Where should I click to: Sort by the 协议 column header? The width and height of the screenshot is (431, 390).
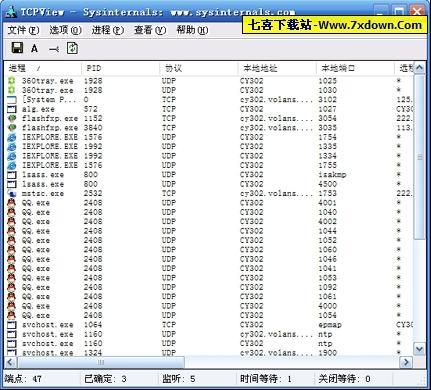pos(198,68)
